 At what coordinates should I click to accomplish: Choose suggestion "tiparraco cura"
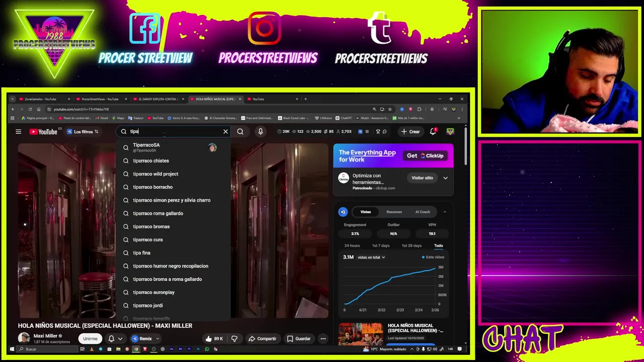(174, 240)
